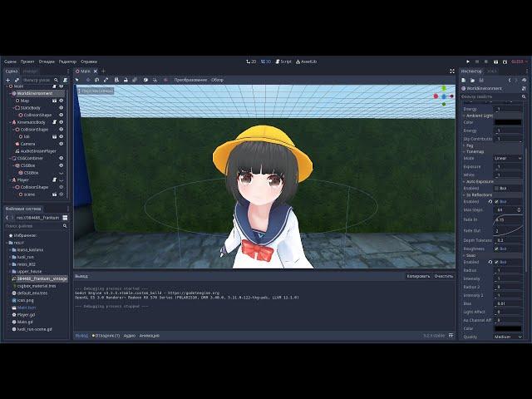Viewport: 532px width, 399px height.
Task: Switch to the AssetLib workspace
Action: point(306,62)
